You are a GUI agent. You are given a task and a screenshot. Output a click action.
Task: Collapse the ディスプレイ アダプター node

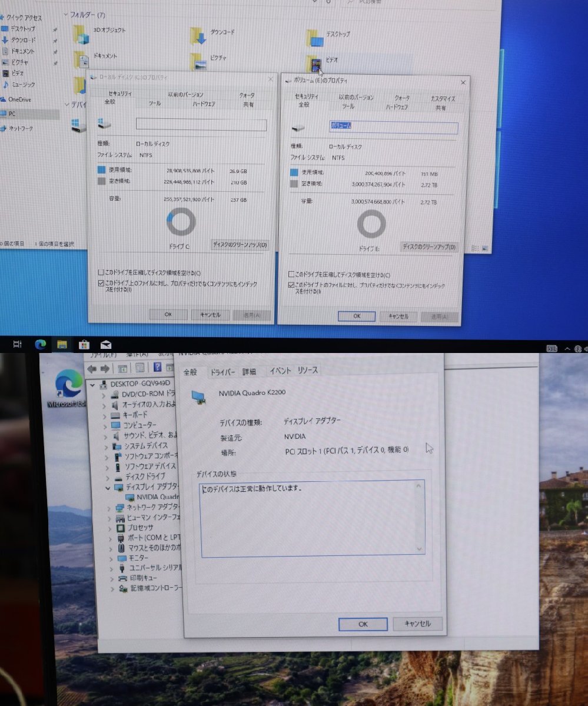[108, 488]
